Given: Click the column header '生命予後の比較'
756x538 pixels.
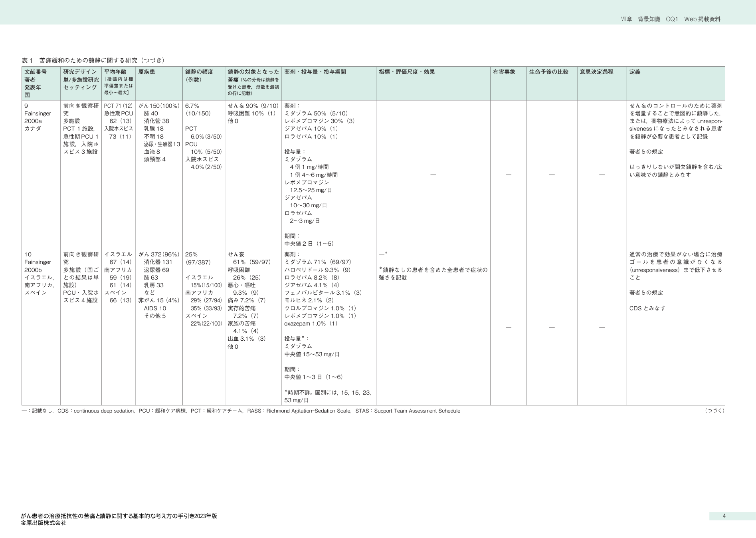Looking at the screenshot, I should point(548,72).
